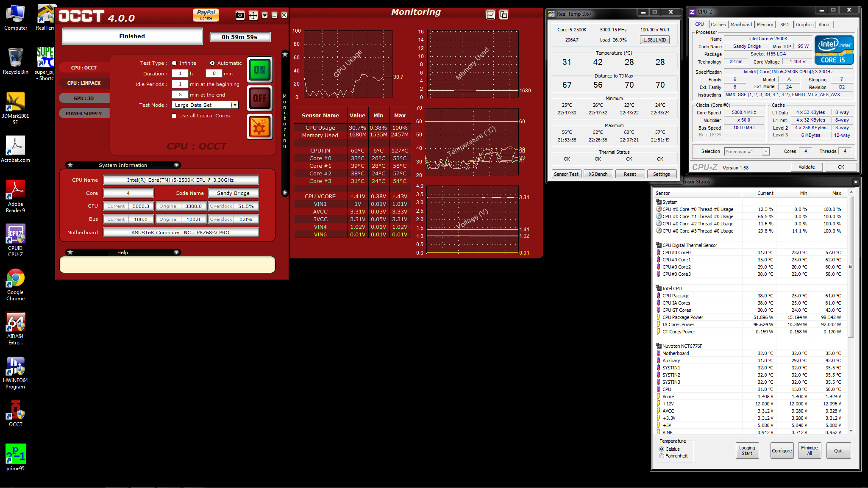Click Duration minutes input field
Screen dimensions: 868x488
coord(214,73)
